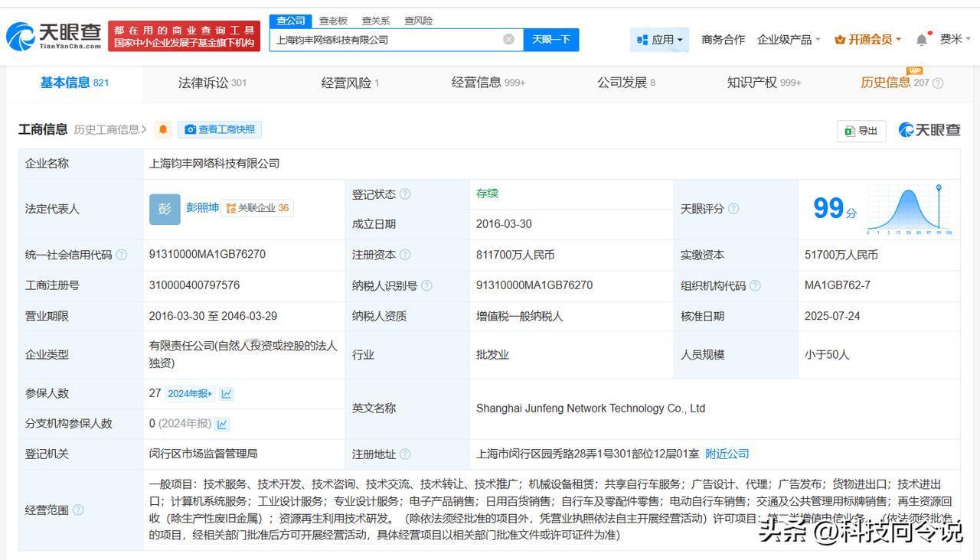This screenshot has height=560, width=980.
Task: Open the 应用 dropdown
Action: pyautogui.click(x=660, y=40)
